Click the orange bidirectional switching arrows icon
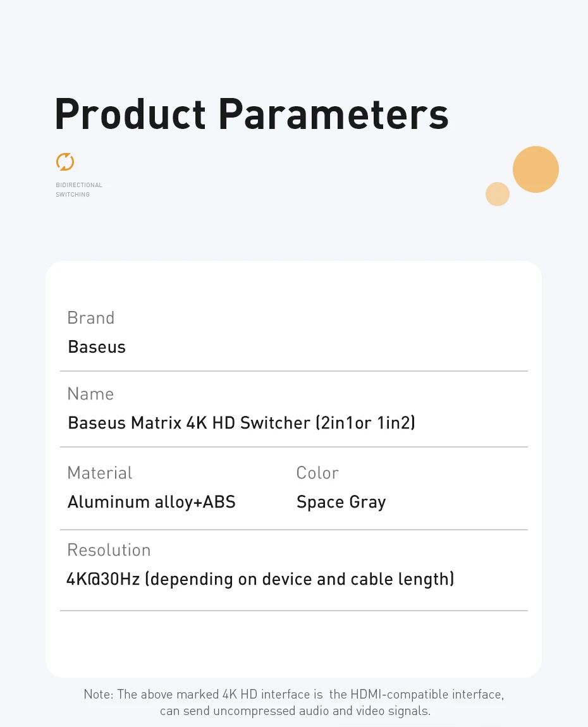 (64, 162)
